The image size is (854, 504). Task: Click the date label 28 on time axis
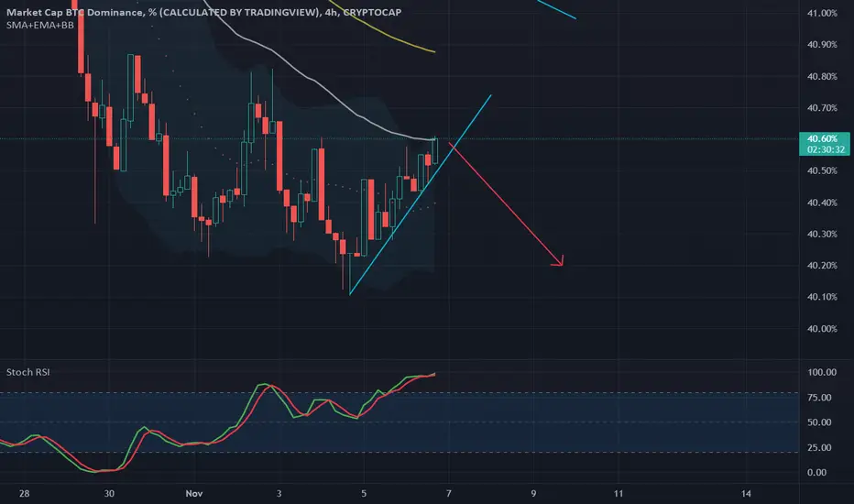[24, 494]
